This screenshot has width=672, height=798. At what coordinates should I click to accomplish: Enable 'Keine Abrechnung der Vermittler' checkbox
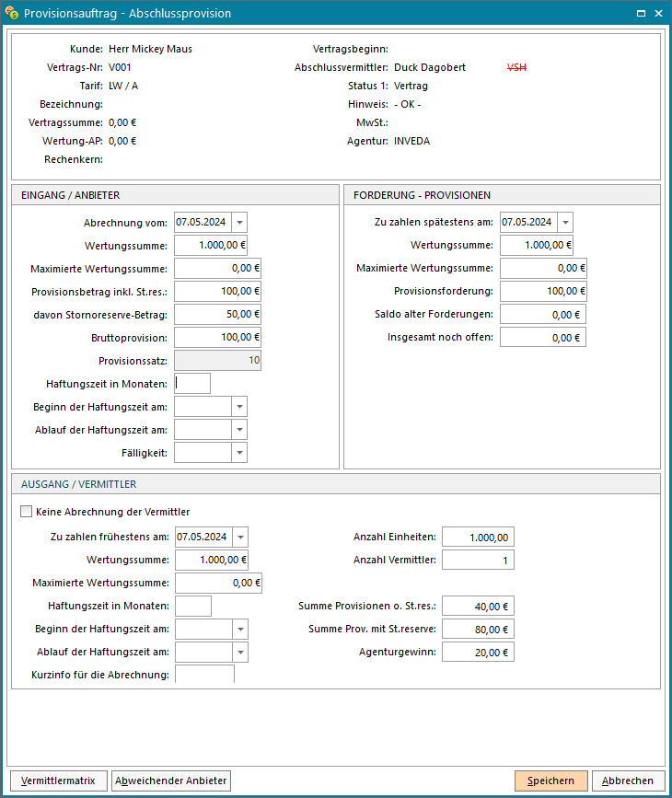point(26,512)
